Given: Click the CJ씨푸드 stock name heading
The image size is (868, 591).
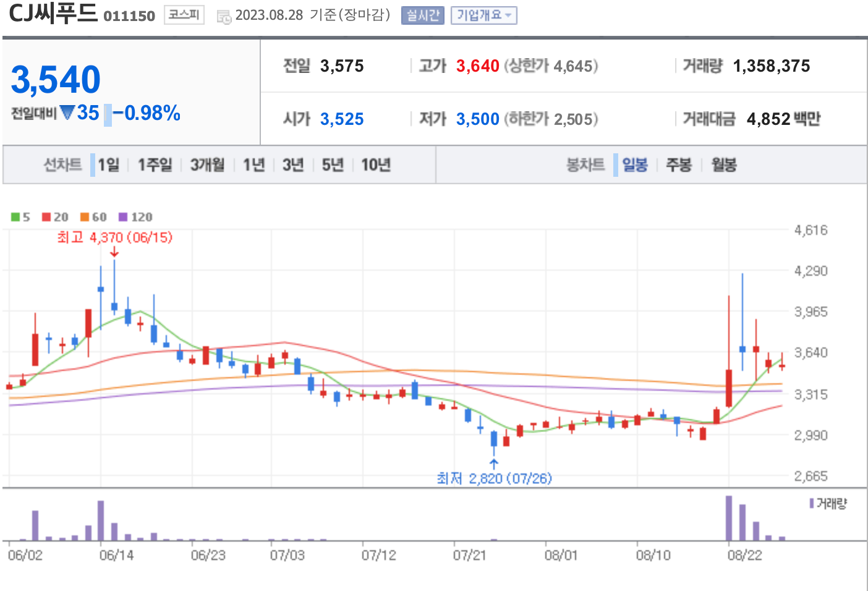Looking at the screenshot, I should pos(53,13).
